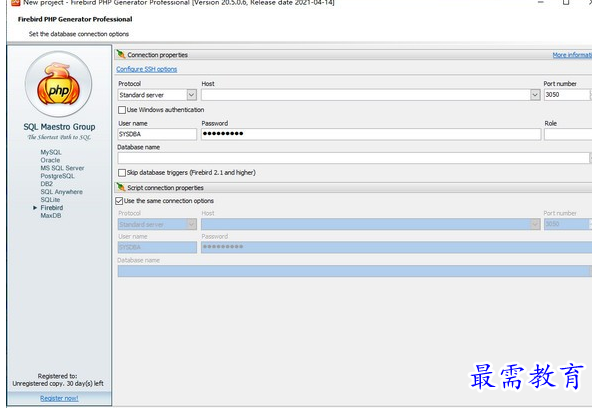Click the User name field with SYSDBA
592x408 pixels.
click(157, 134)
